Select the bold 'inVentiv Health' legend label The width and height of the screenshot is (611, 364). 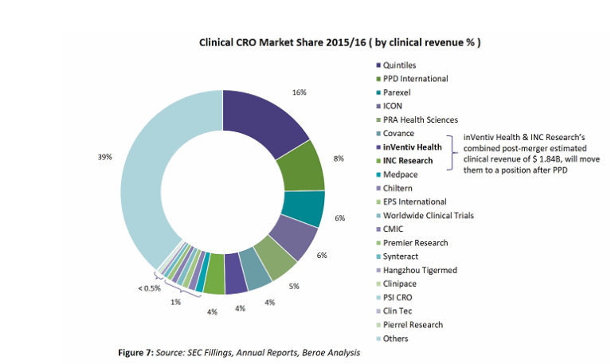pyautogui.click(x=413, y=147)
